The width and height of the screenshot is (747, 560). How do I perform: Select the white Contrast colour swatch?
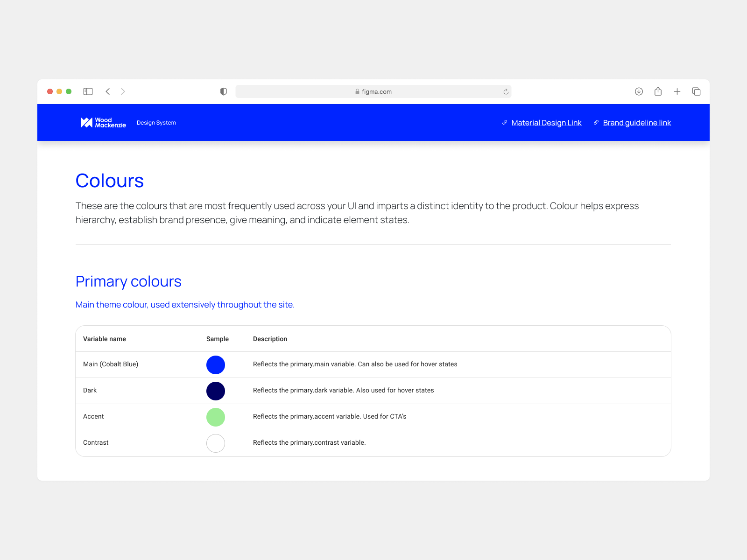pos(216,443)
